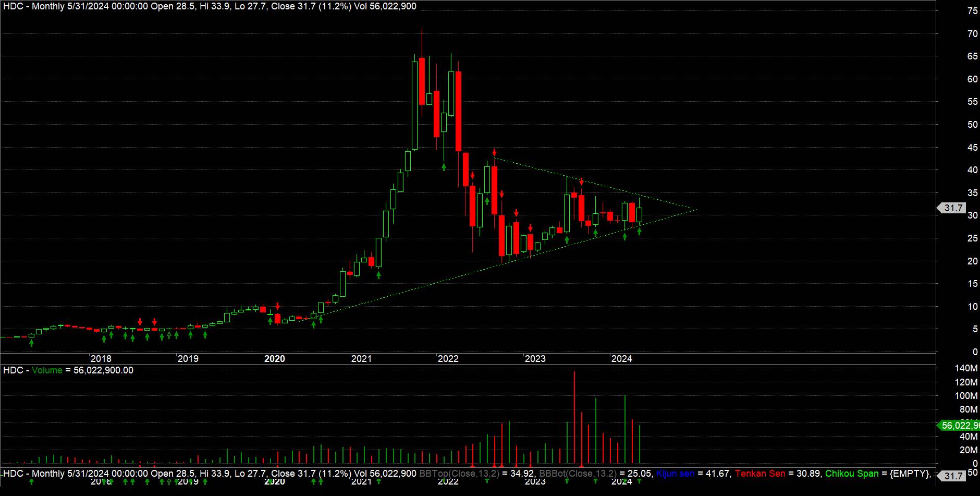Click the 75 level on the price axis
The width and height of the screenshot is (980, 496).
point(972,11)
